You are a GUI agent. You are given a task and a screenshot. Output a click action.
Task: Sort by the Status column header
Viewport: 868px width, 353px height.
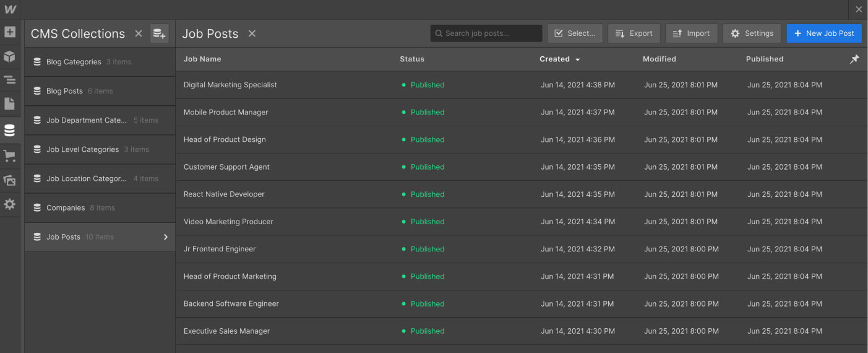412,59
